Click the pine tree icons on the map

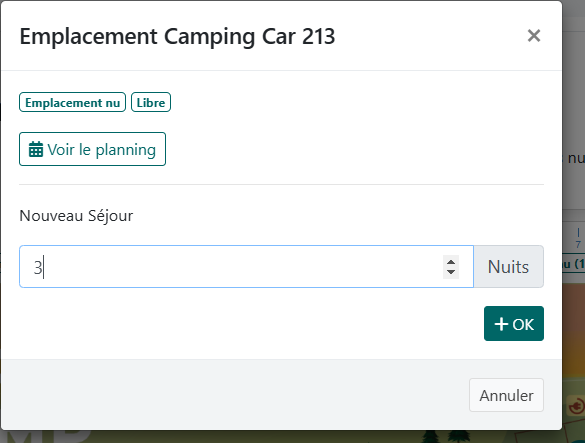click(445, 436)
